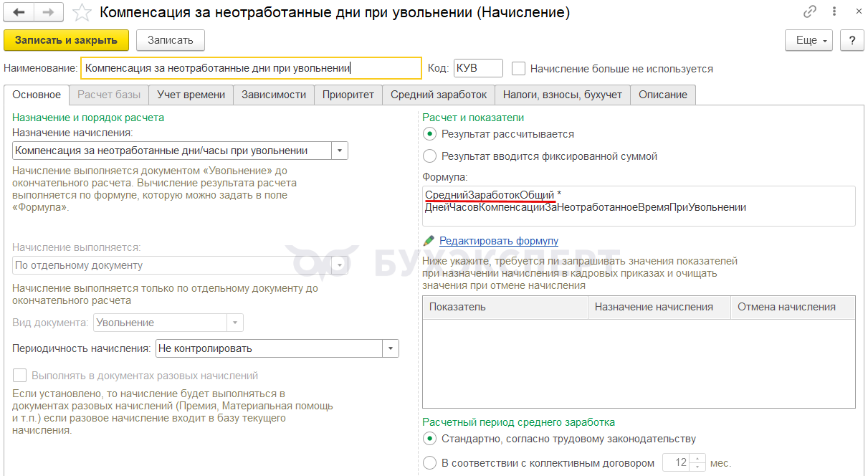Click the Код field containing КУВ
This screenshot has width=868, height=476.
(x=478, y=68)
